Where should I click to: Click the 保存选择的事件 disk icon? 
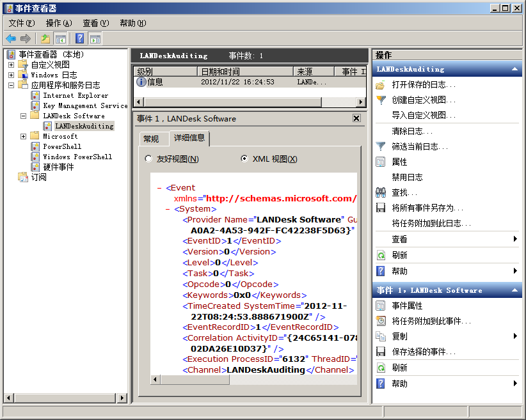pos(380,352)
